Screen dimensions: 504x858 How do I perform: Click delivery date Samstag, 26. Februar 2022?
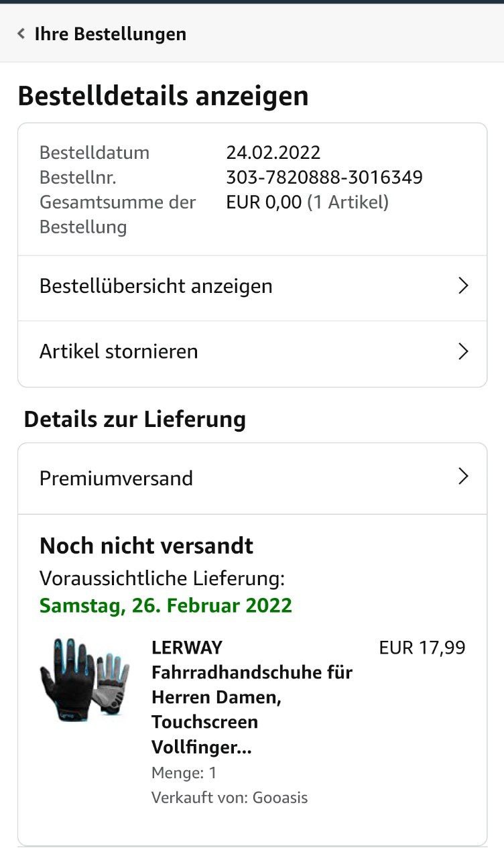click(x=166, y=605)
